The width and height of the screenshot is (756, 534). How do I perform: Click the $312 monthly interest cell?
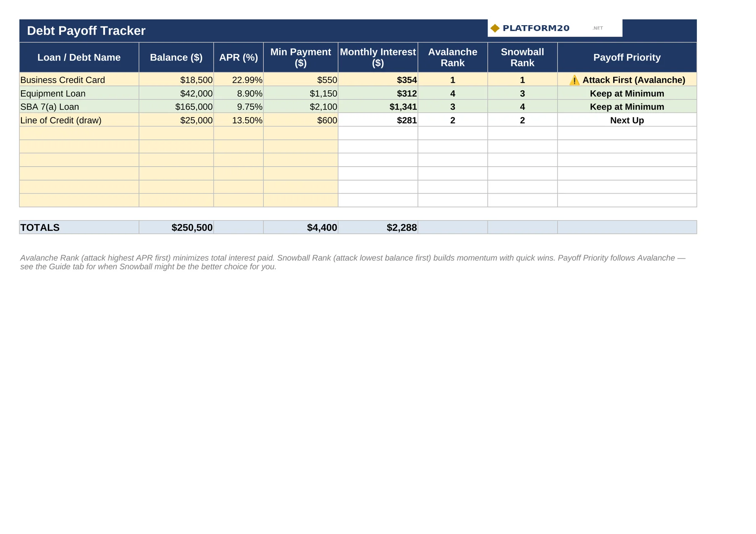(378, 93)
